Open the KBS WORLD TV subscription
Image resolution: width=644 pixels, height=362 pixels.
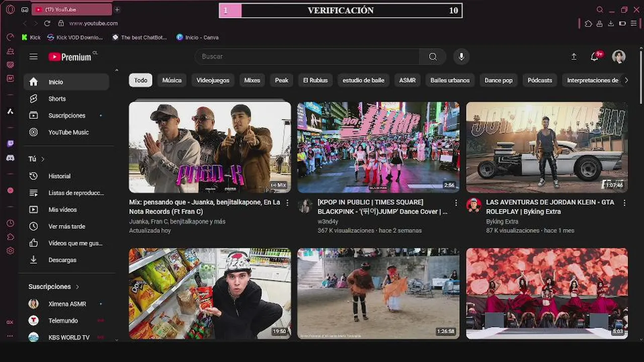pos(66,337)
